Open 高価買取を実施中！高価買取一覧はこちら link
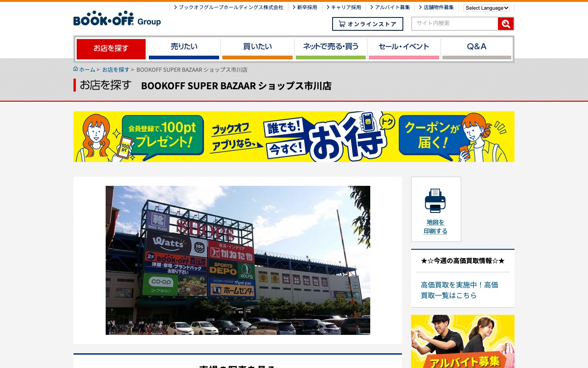588x368 pixels. pos(459,290)
